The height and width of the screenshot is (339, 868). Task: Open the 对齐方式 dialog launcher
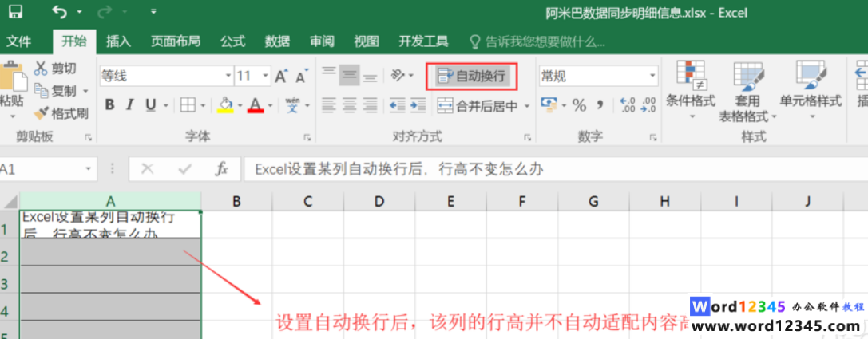(x=527, y=138)
